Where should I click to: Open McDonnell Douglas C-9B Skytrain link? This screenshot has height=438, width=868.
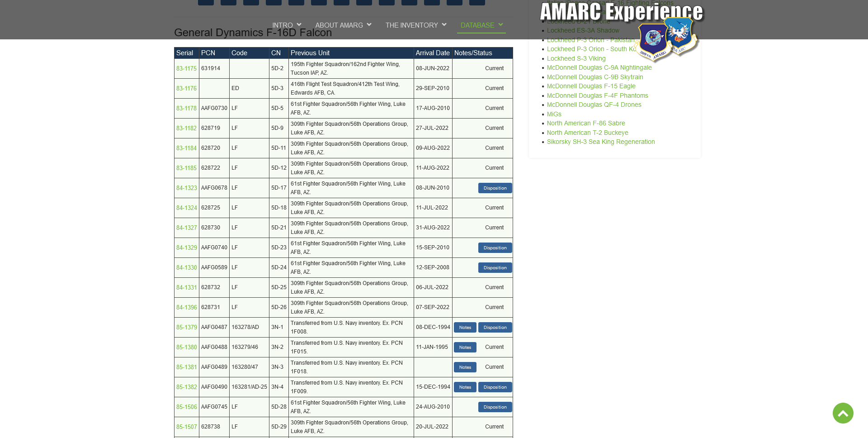[x=595, y=77]
